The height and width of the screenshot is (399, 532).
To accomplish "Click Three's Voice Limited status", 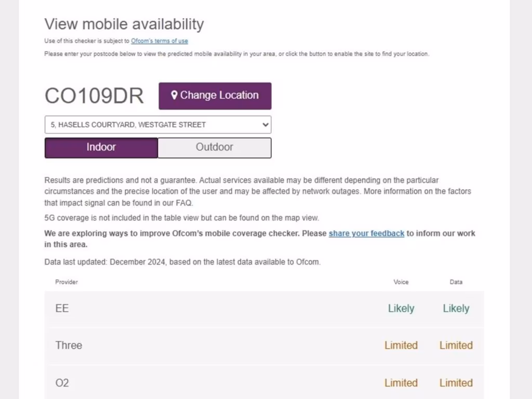I will click(x=401, y=345).
